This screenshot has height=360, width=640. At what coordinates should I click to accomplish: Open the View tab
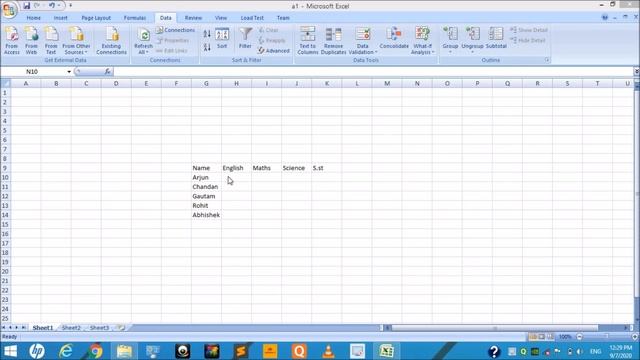click(x=221, y=18)
